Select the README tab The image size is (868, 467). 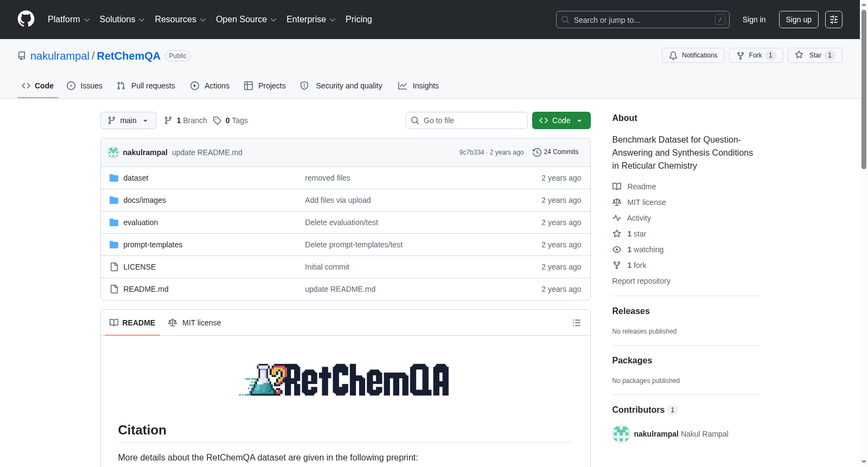132,323
